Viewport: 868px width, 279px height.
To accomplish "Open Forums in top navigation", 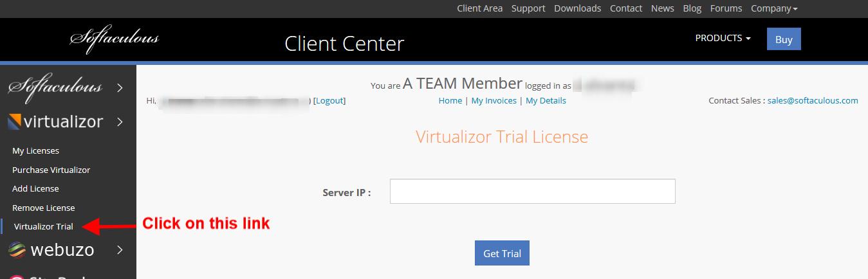I will click(x=726, y=8).
